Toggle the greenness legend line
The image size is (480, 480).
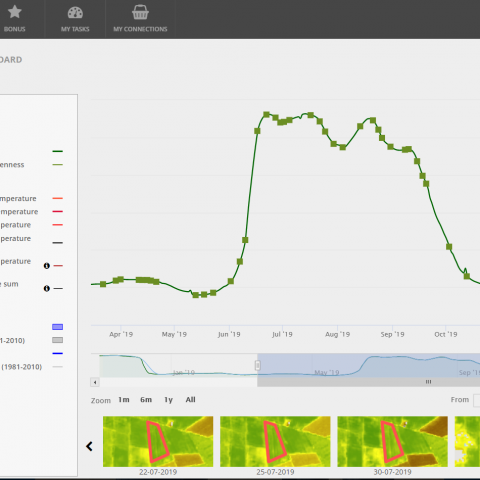58,165
